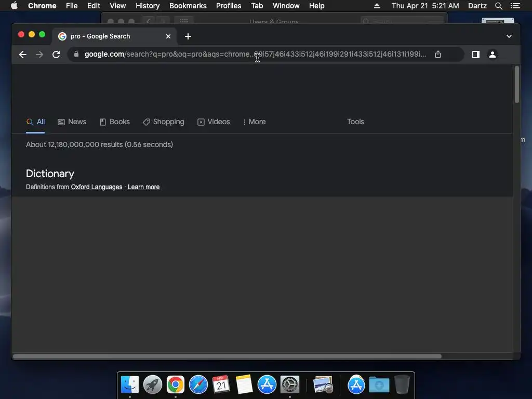Open Calendar from the Dock
The height and width of the screenshot is (399, 532).
pyautogui.click(x=221, y=385)
